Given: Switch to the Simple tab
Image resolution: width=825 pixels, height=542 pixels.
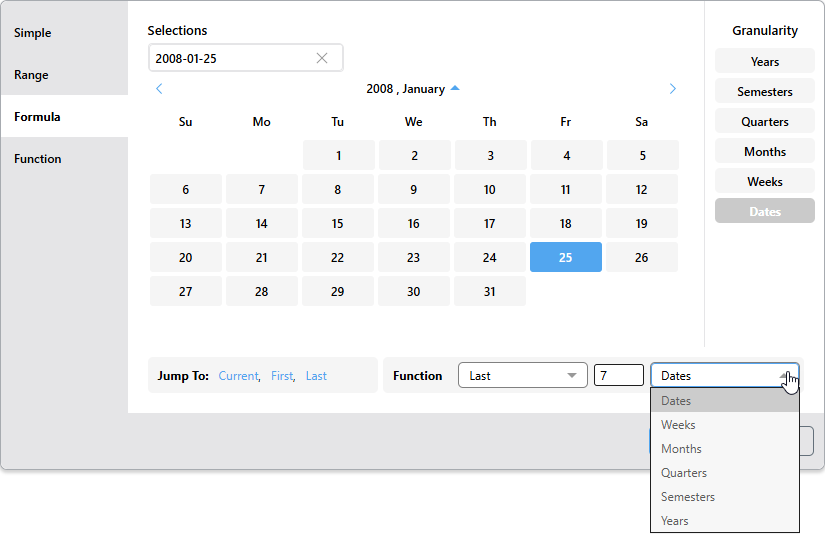Looking at the screenshot, I should (x=33, y=33).
